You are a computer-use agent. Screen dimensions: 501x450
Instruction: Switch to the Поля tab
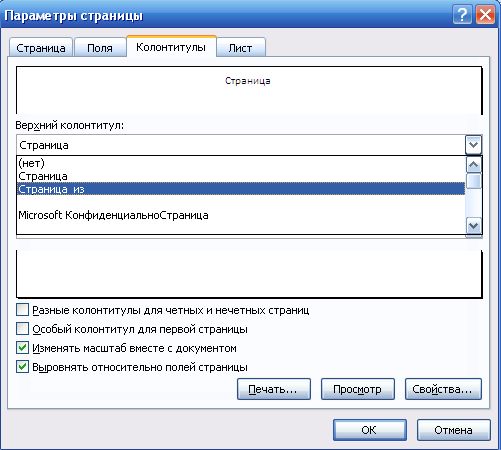(x=100, y=48)
